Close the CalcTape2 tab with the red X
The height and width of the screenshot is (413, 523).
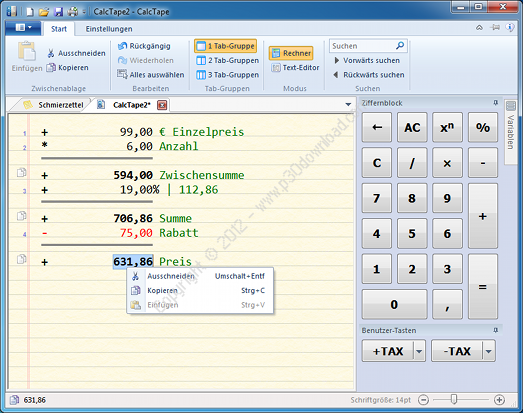162,105
